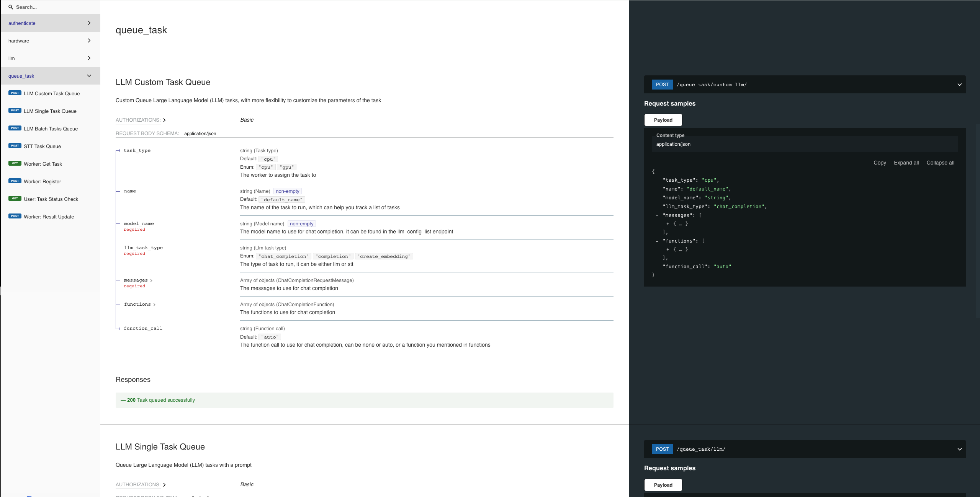The image size is (980, 497).
Task: Click Expand all in JSON sample
Action: [906, 163]
